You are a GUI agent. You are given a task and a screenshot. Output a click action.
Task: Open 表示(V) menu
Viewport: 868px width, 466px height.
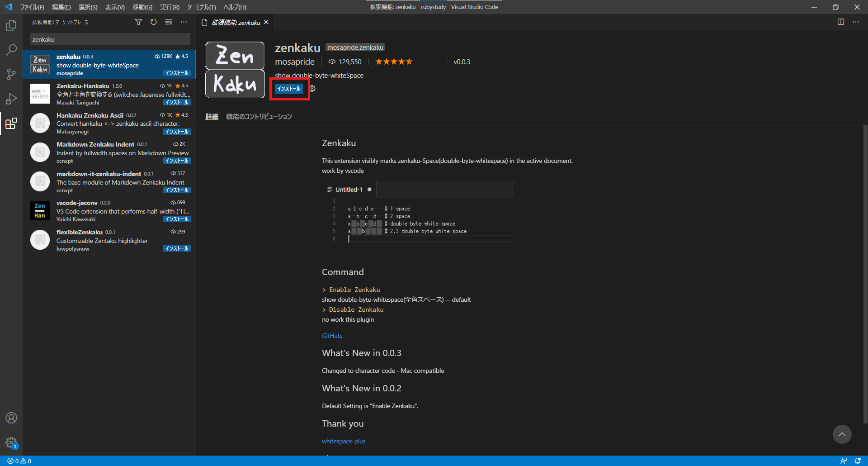(x=115, y=7)
